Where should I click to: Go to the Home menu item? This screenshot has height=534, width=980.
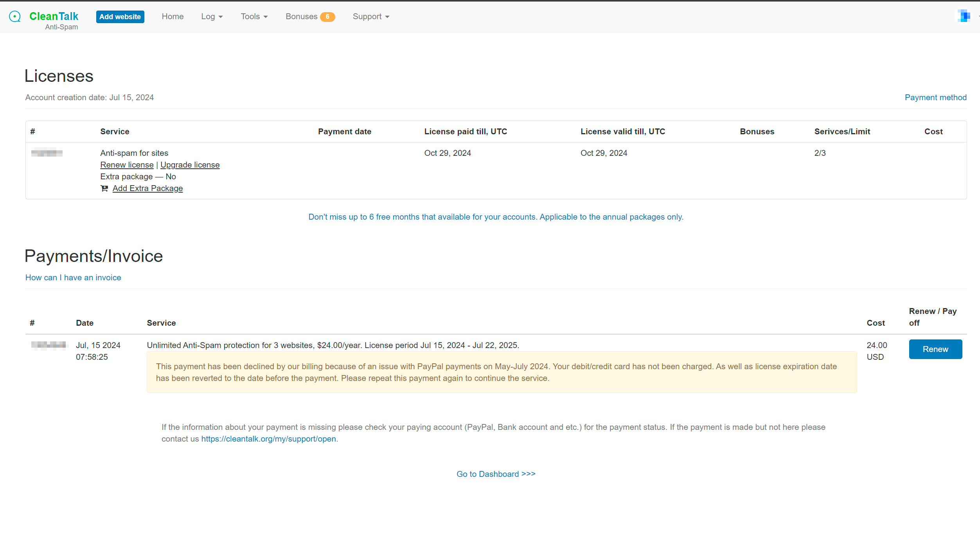tap(173, 16)
